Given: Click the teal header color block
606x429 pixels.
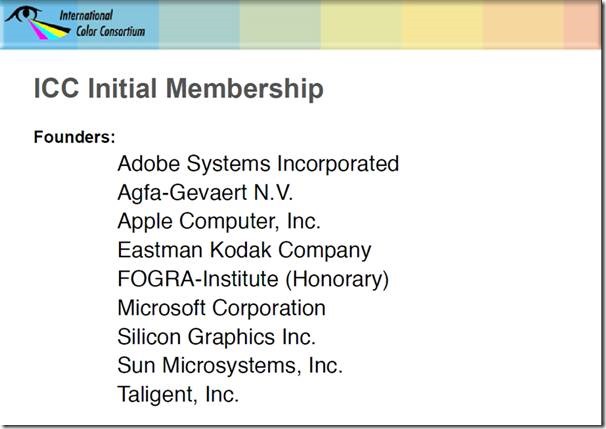Looking at the screenshot, I should click(x=199, y=24).
